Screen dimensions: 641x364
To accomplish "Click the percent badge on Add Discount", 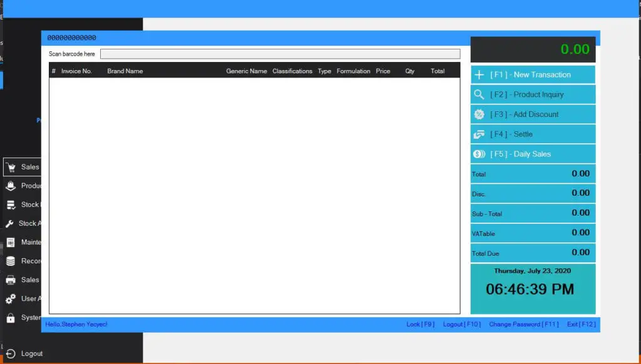I will tap(479, 114).
